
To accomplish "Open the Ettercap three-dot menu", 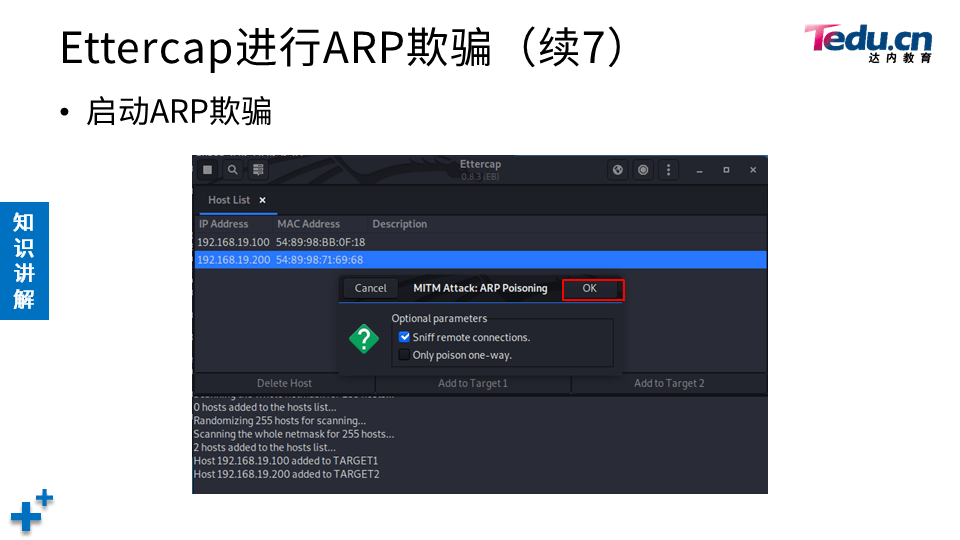I will pyautogui.click(x=668, y=170).
